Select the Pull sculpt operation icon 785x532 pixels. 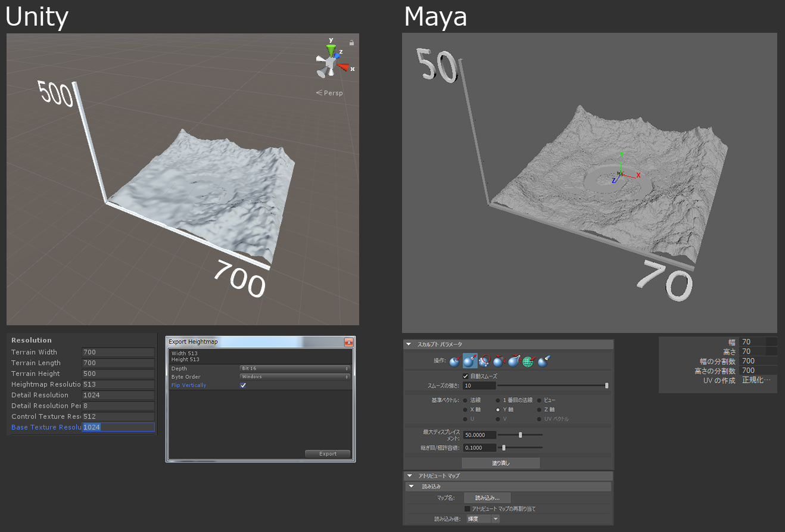click(469, 361)
